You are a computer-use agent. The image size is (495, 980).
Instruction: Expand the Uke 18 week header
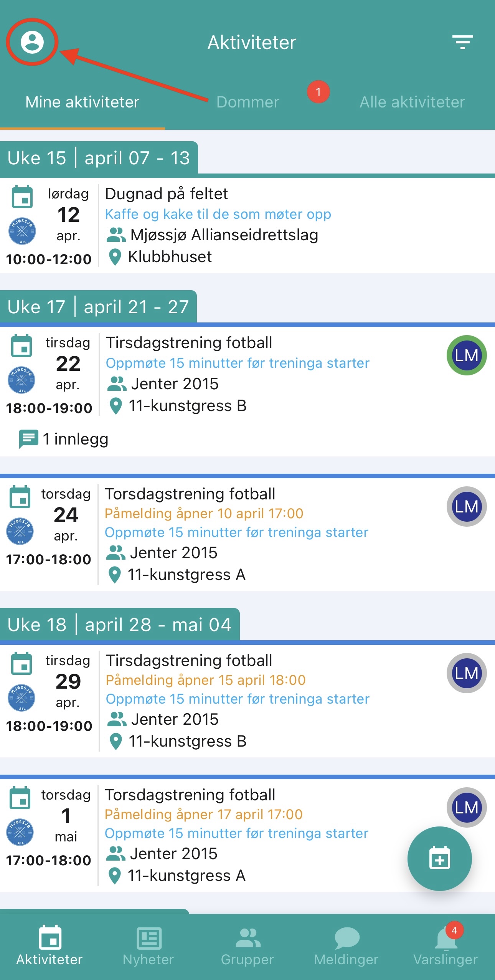pos(120,625)
